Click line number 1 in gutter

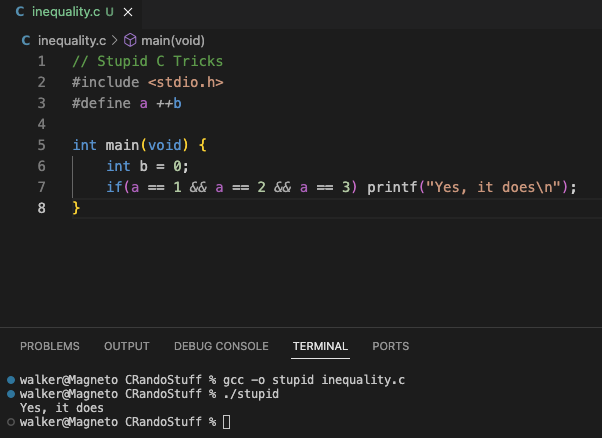pos(41,61)
